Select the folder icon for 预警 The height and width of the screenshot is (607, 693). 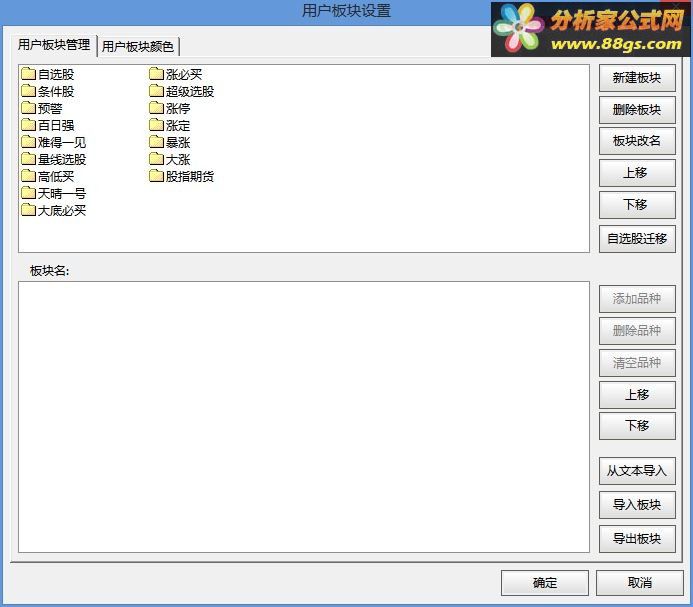pyautogui.click(x=29, y=108)
